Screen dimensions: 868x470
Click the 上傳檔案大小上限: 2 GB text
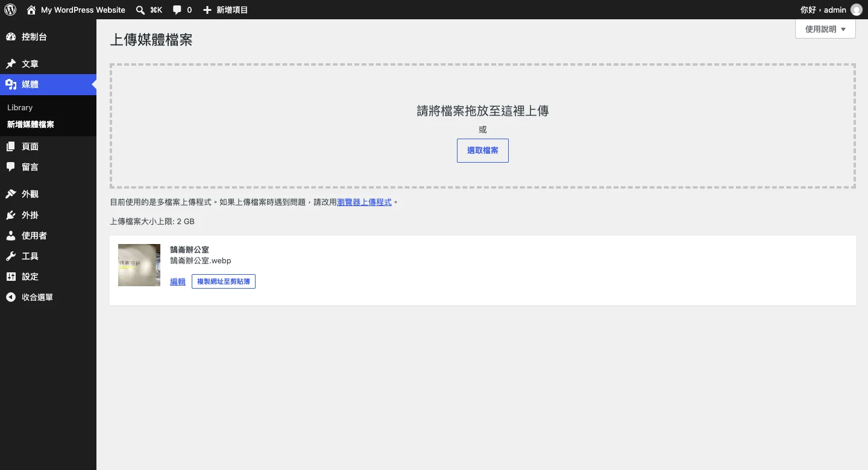[x=152, y=222]
